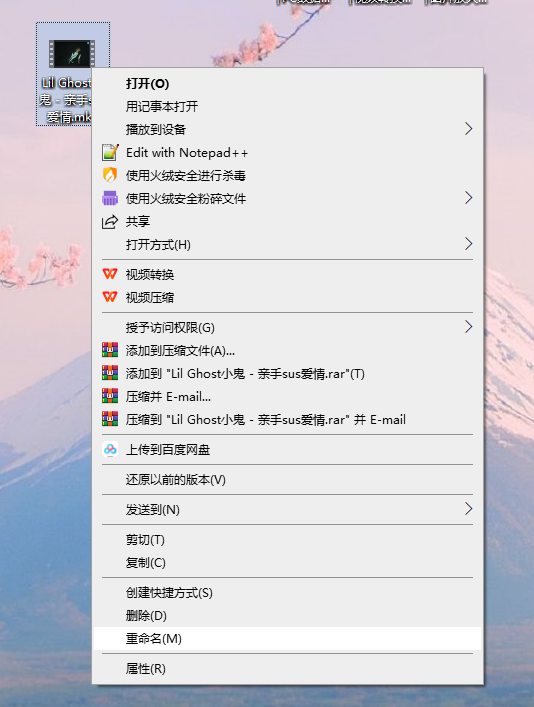
Task: Choose 剪切(T) from the menu
Action: [287, 540]
